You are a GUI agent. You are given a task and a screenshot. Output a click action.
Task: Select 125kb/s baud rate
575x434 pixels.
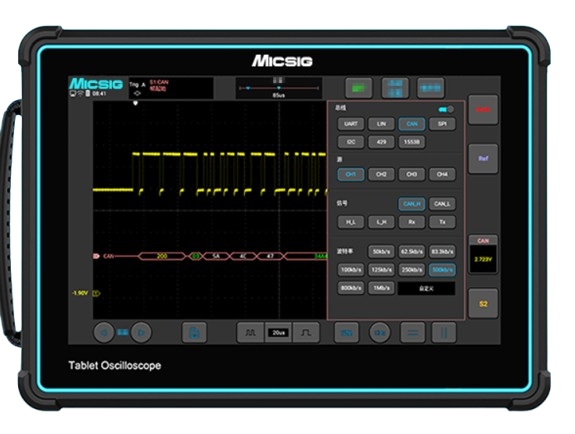pyautogui.click(x=381, y=270)
